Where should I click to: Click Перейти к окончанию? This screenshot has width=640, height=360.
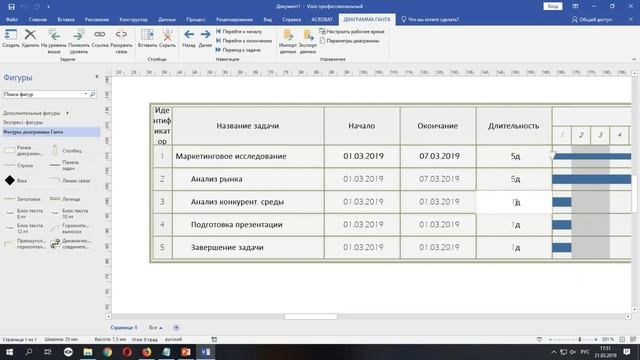244,41
